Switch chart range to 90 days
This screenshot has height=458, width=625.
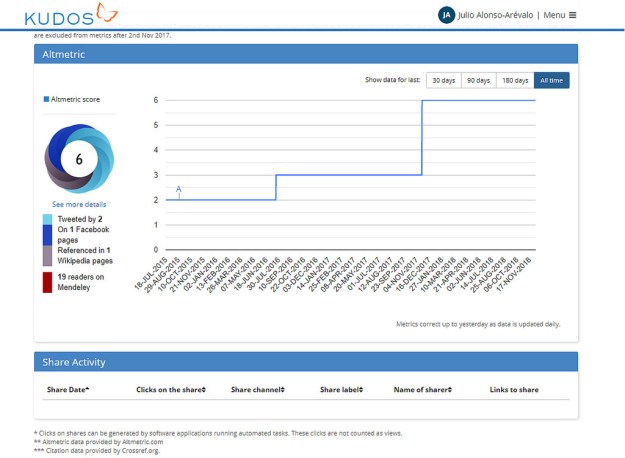[479, 80]
